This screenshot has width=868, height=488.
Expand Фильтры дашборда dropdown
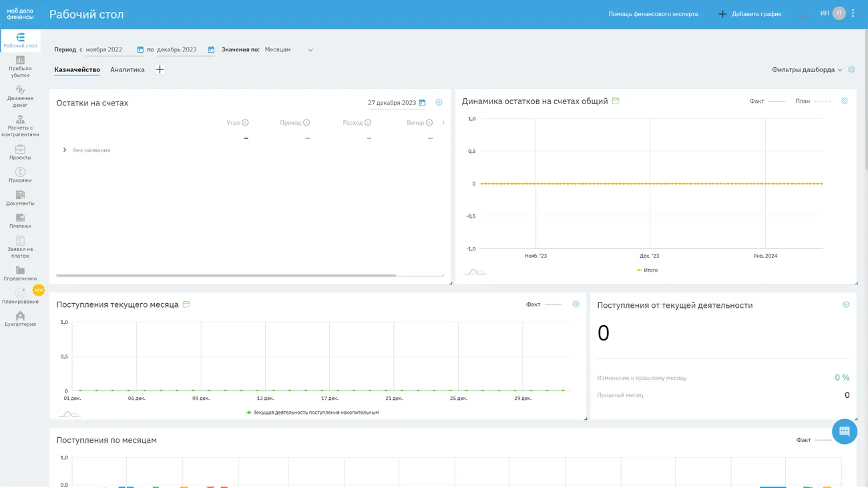coord(807,70)
